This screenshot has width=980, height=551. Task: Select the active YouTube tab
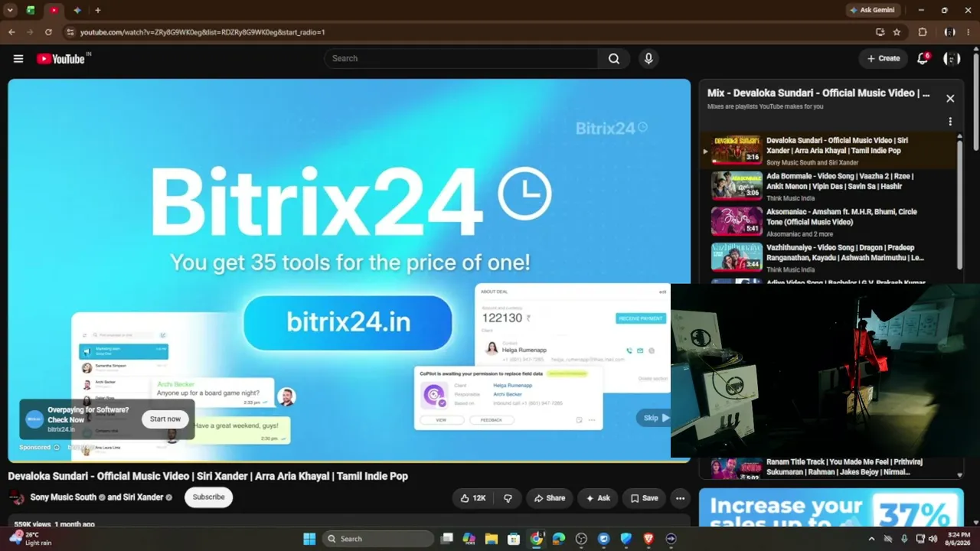pyautogui.click(x=54, y=11)
